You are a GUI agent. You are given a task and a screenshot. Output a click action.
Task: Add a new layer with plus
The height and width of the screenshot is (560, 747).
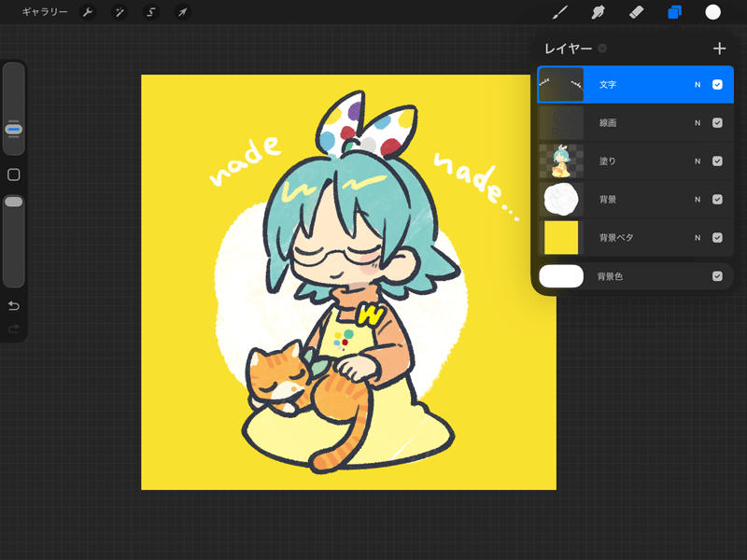tap(719, 49)
